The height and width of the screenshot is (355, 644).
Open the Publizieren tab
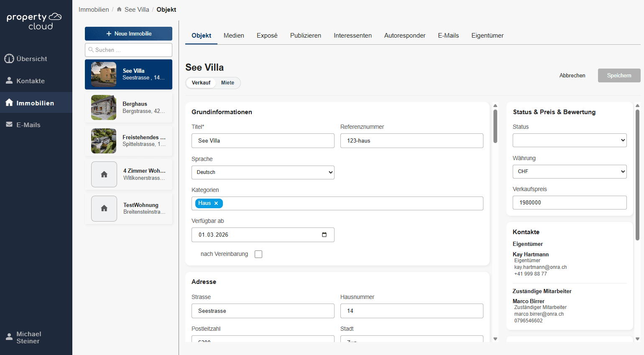pyautogui.click(x=306, y=36)
